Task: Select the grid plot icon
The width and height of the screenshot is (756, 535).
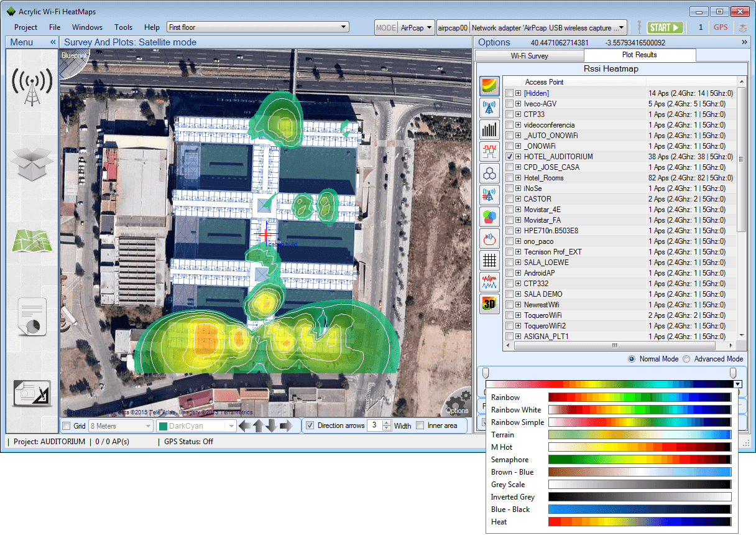Action: point(490,260)
